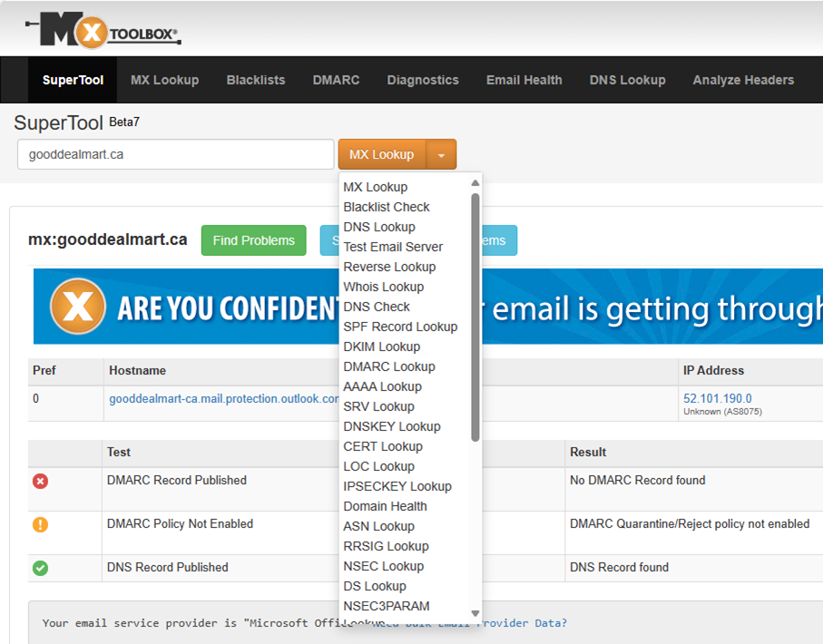Viewport: 823px width, 644px height.
Task: Click the orange warning icon for DMARC Policy Not Enabled
Action: coord(41,524)
